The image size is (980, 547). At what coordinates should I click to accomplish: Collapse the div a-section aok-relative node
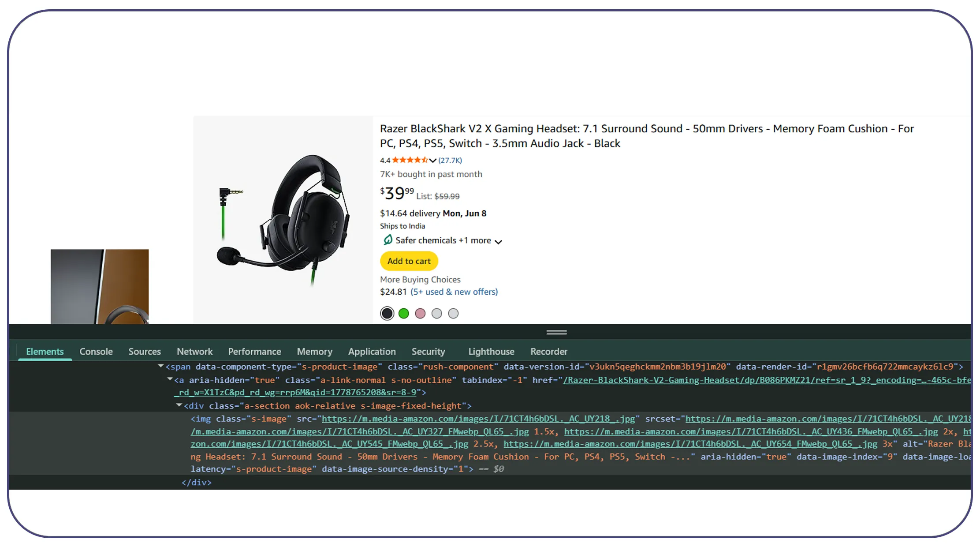[x=179, y=405]
